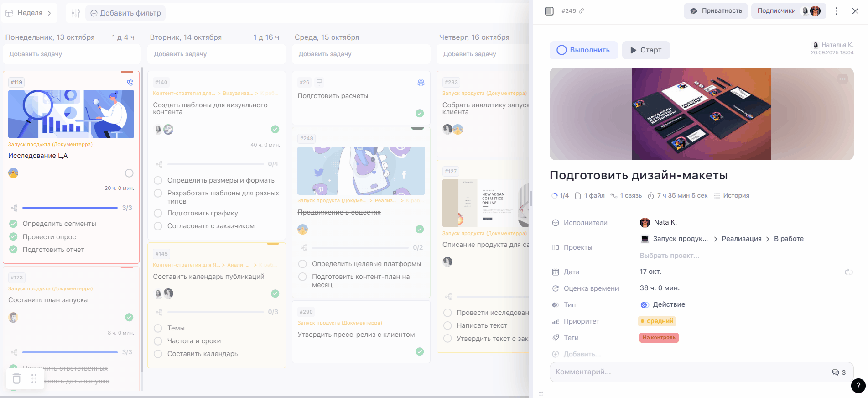Open История tab in task

pyautogui.click(x=731, y=196)
